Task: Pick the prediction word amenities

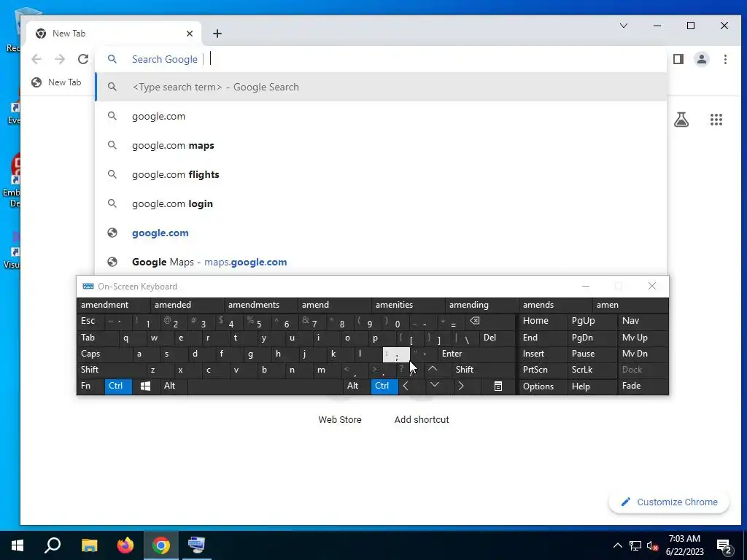Action: 408,305
